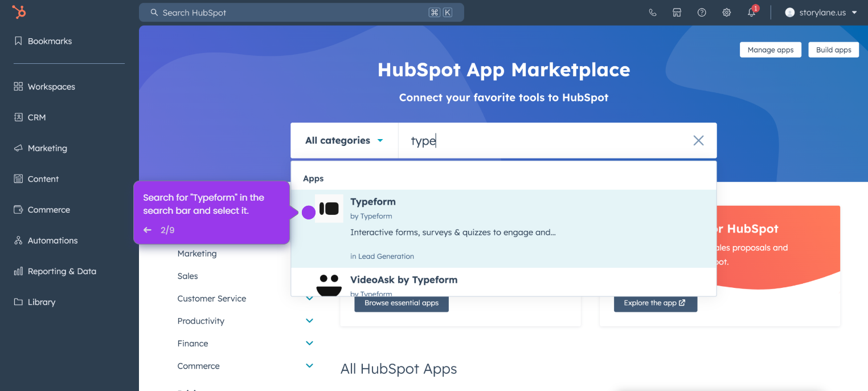Image resolution: width=868 pixels, height=391 pixels.
Task: Open the Marketplace icon in the top bar
Action: [x=677, y=12]
